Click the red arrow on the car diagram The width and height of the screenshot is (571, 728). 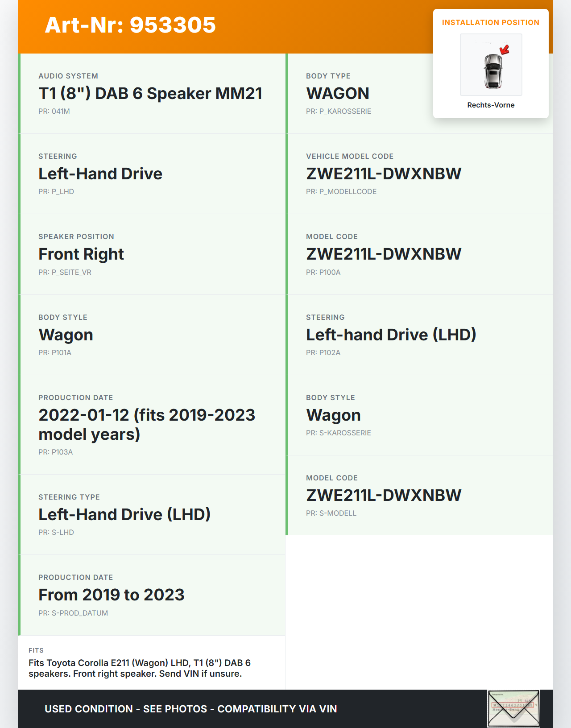tap(505, 50)
